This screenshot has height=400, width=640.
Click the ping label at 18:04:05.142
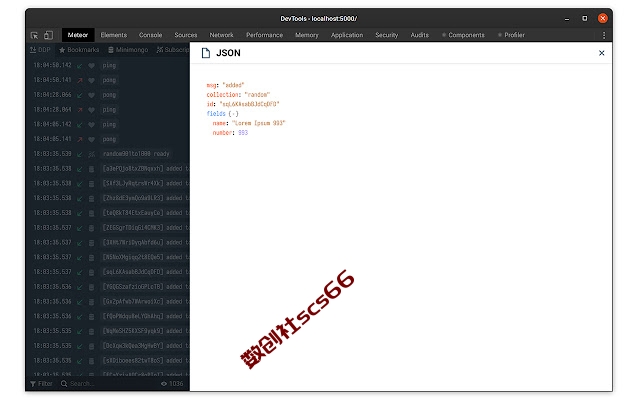109,124
